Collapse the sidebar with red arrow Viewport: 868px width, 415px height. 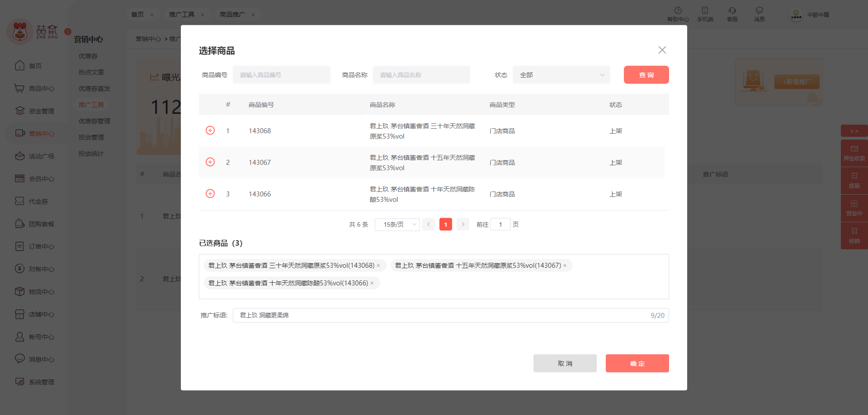(68, 32)
